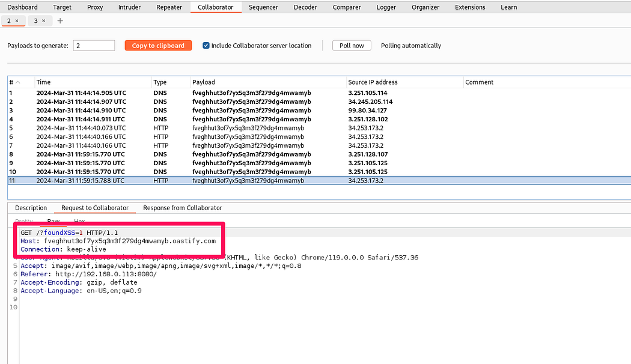This screenshot has width=631, height=364.
Task: Click Copy to clipboard button
Action: click(x=158, y=46)
